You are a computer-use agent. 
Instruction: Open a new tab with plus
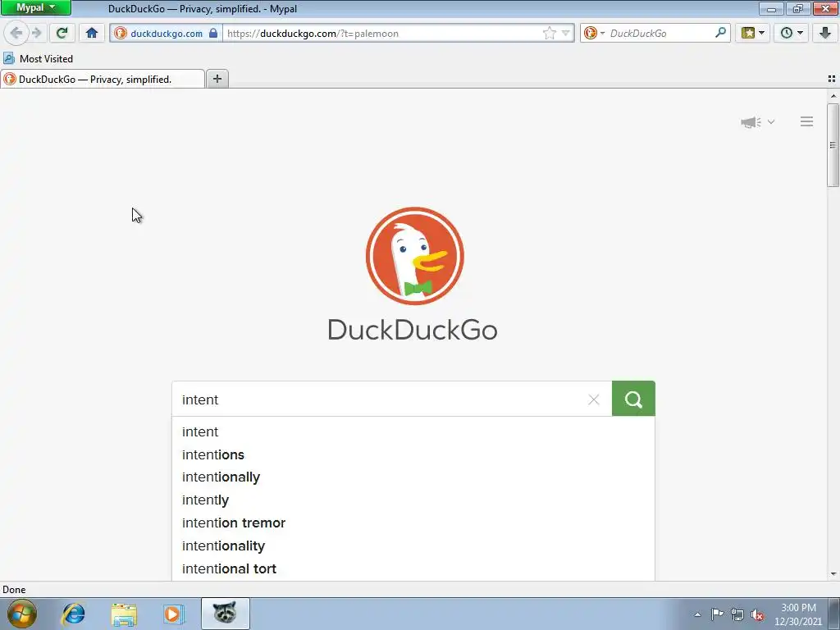[x=217, y=79]
